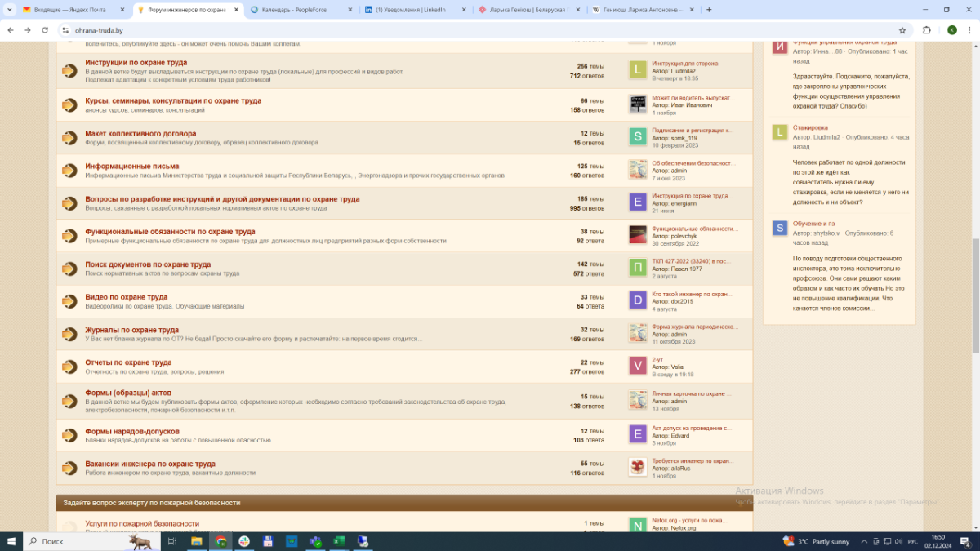Click the forum icon beside Курсы, семинары, консультации
980x551 pixels.
[69, 104]
